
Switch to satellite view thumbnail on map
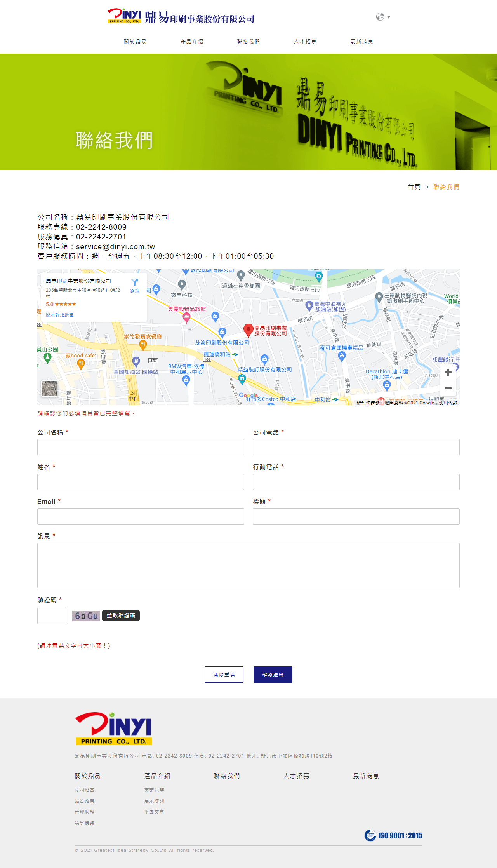pos(49,389)
